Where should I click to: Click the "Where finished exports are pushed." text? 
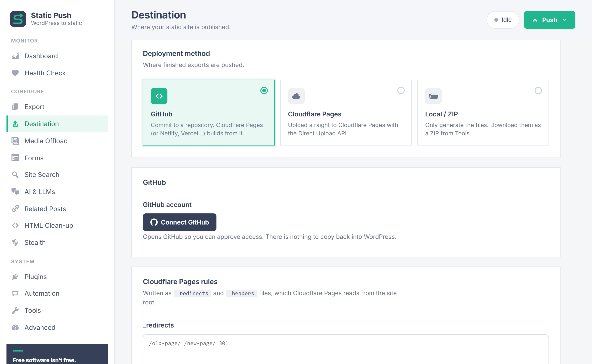click(194, 65)
